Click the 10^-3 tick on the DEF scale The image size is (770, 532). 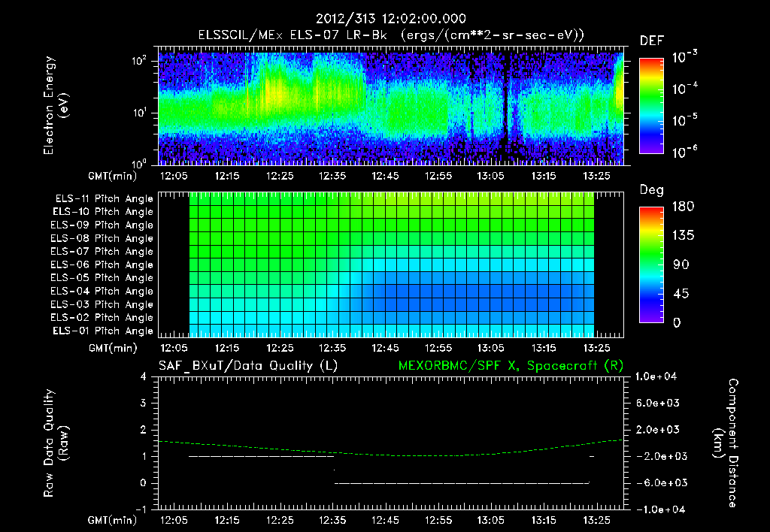684,57
